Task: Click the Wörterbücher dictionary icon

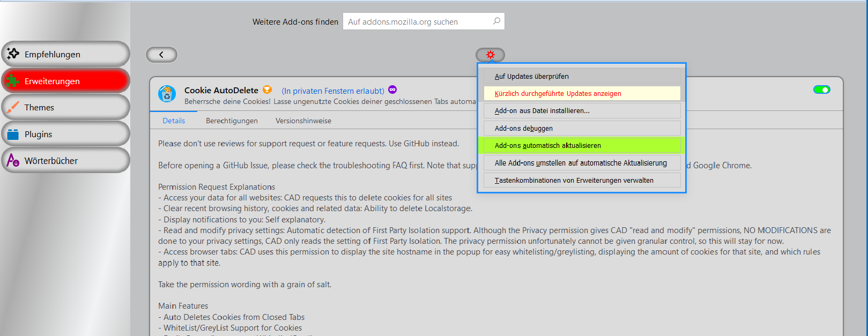Action: [13, 160]
